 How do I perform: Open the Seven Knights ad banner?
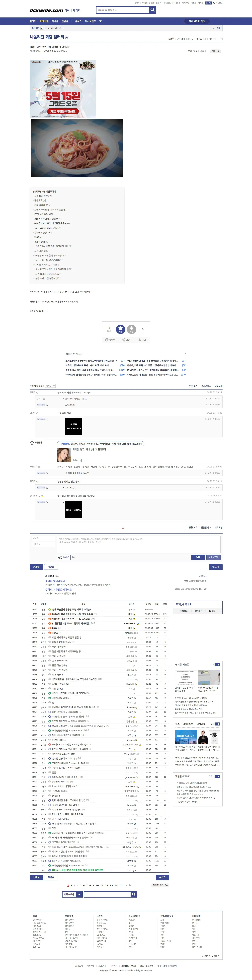(63, 89)
